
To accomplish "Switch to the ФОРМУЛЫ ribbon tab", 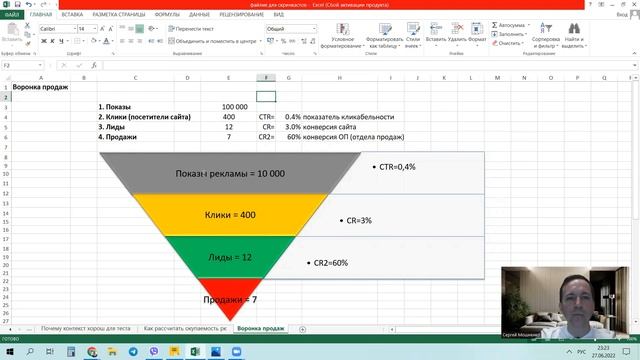I will pyautogui.click(x=167, y=14).
